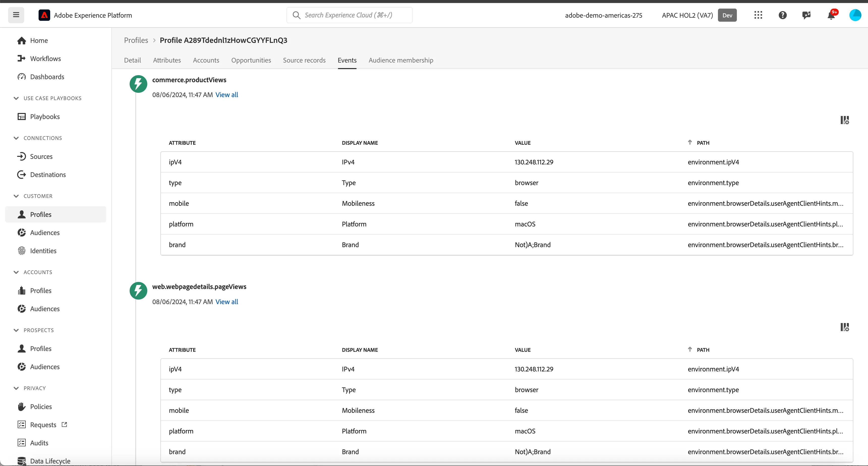
Task: Collapse the Prospects section
Action: (x=16, y=330)
